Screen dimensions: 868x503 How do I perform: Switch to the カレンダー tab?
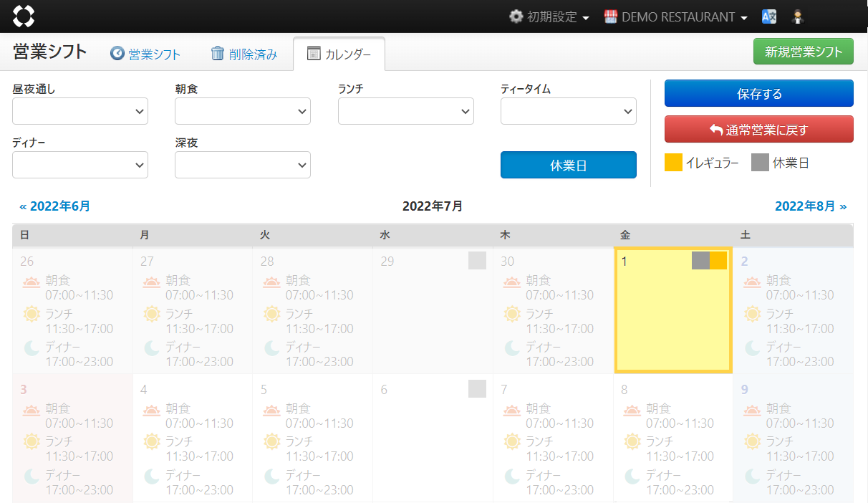(x=339, y=54)
